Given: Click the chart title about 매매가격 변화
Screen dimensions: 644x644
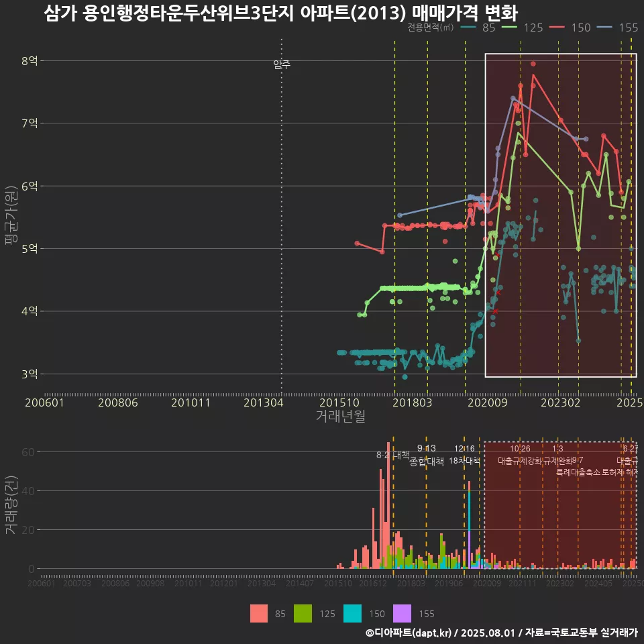Looking at the screenshot, I should point(281,12).
